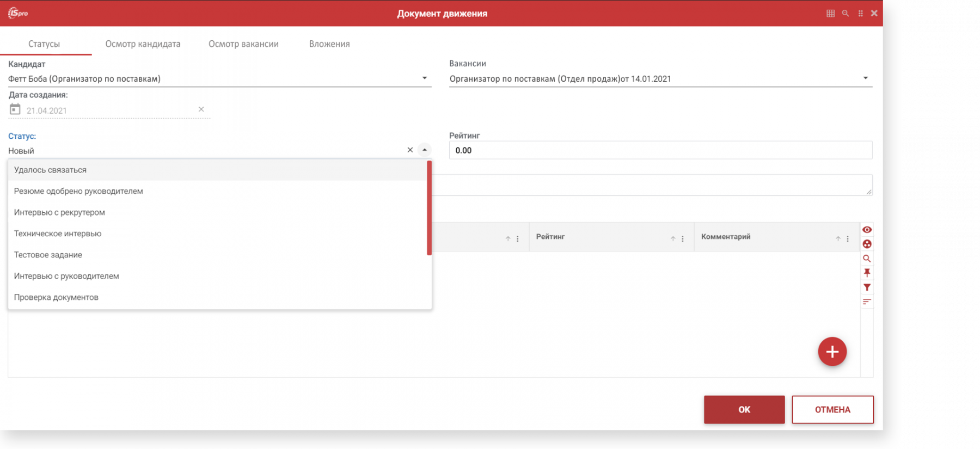
Task: Choose Интервью с рекрутером in the status list
Action: [218, 212]
